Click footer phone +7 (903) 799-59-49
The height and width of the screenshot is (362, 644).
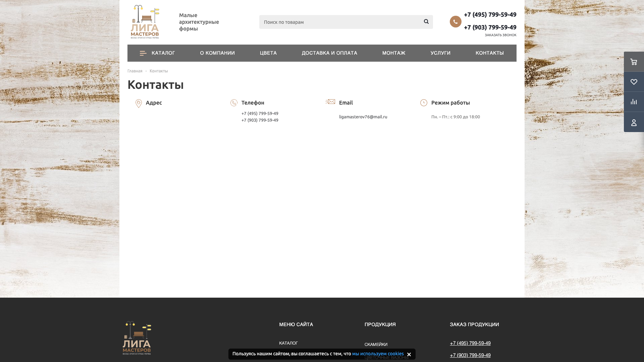pos(470,355)
